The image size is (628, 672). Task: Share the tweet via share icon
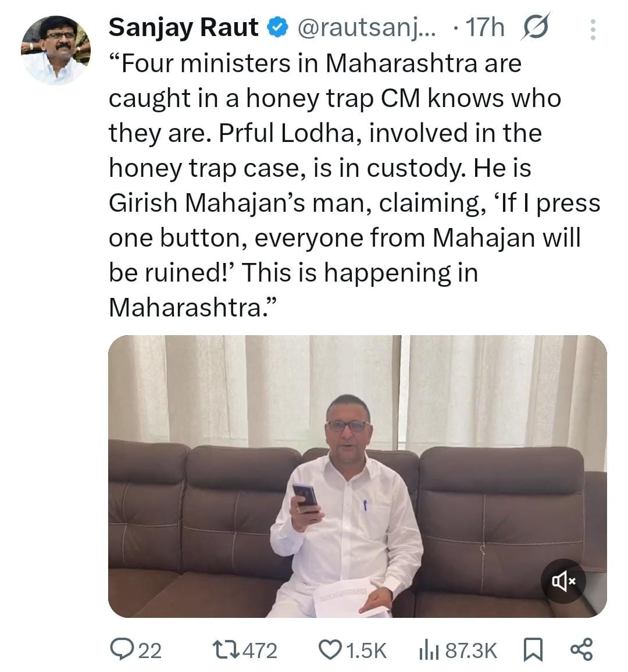point(581,649)
